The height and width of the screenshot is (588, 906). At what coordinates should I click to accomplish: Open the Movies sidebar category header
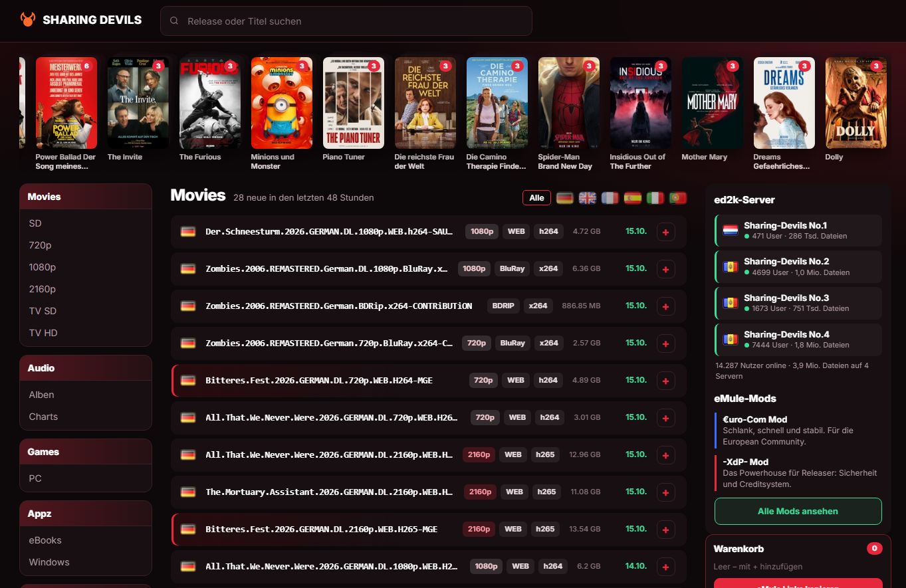pos(86,197)
